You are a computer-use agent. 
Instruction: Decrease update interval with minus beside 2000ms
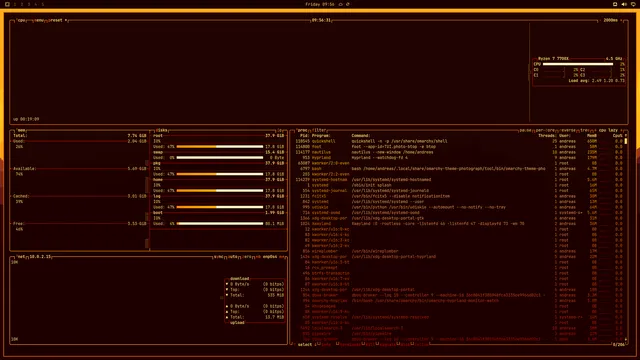click(600, 20)
